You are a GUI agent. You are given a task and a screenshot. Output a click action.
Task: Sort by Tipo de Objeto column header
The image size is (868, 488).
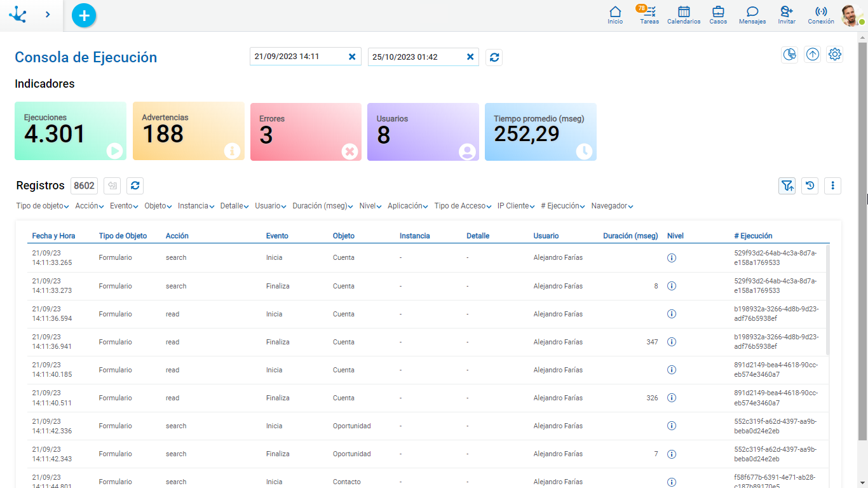coord(123,236)
